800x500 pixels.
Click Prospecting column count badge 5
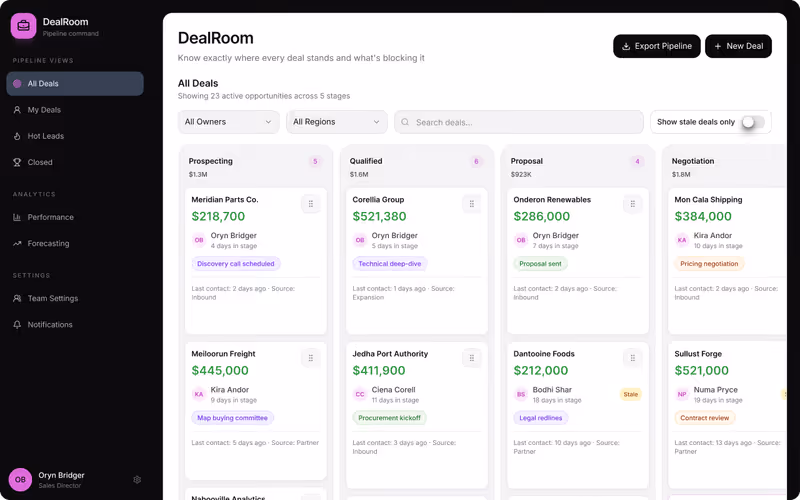[315, 162]
